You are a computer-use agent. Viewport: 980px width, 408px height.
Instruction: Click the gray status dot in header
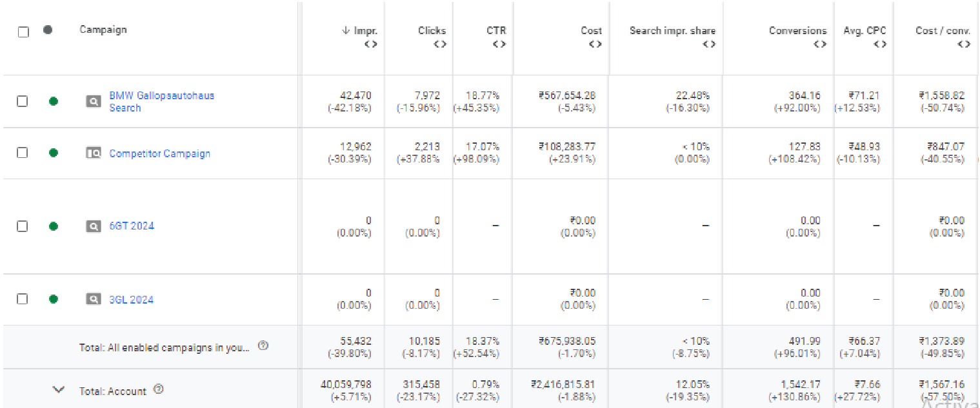(48, 30)
